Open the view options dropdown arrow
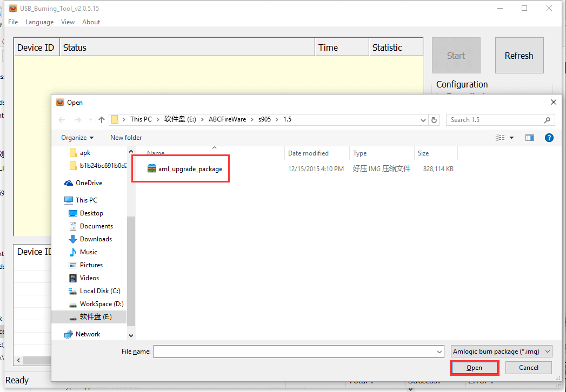The width and height of the screenshot is (566, 392). [511, 137]
